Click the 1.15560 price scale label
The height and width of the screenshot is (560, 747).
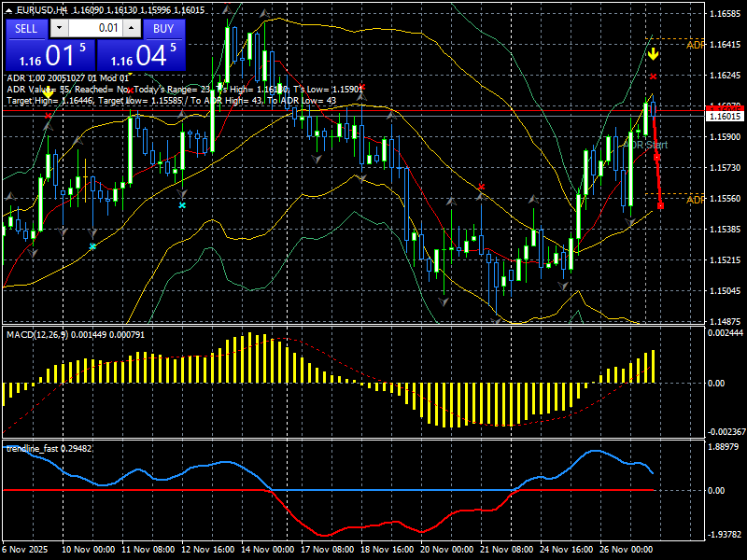pyautogui.click(x=726, y=198)
